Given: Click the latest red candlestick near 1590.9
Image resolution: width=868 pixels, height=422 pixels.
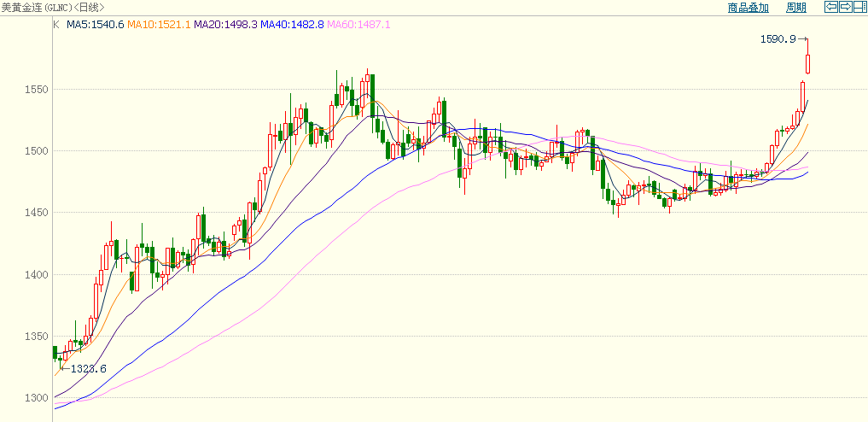Looking at the screenshot, I should coord(807,63).
